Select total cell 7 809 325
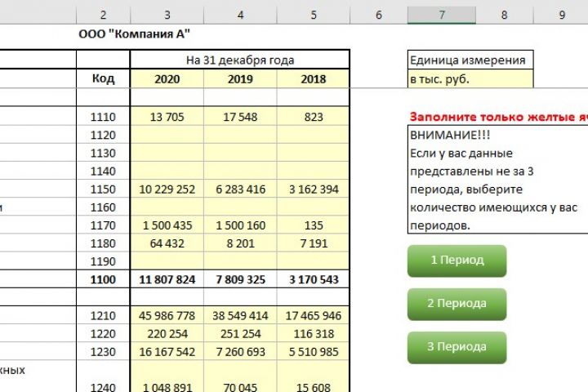 coord(240,279)
